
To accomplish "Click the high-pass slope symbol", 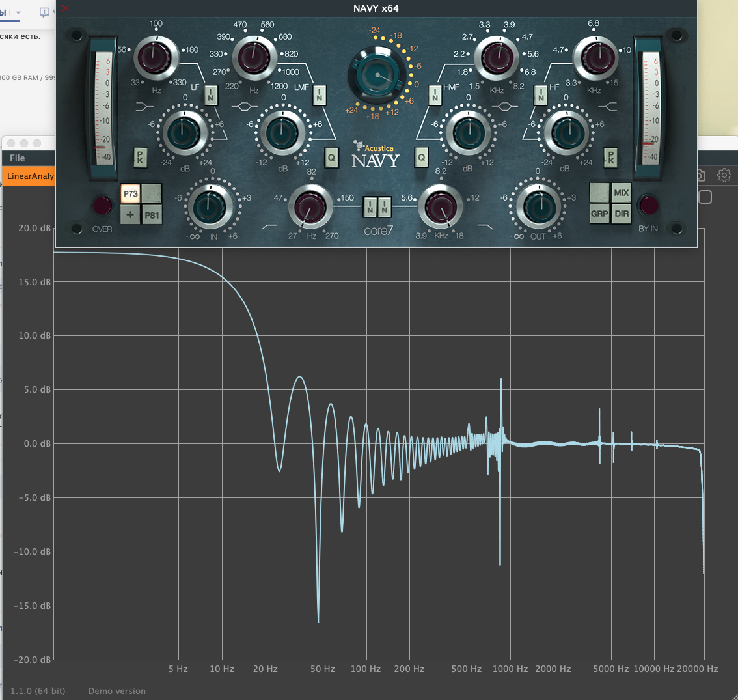I will [269, 227].
